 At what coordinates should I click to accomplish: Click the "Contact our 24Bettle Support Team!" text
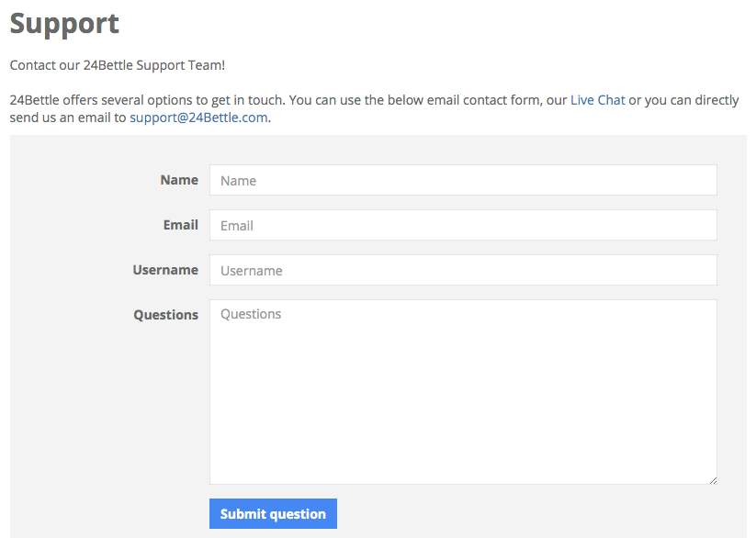[118, 65]
